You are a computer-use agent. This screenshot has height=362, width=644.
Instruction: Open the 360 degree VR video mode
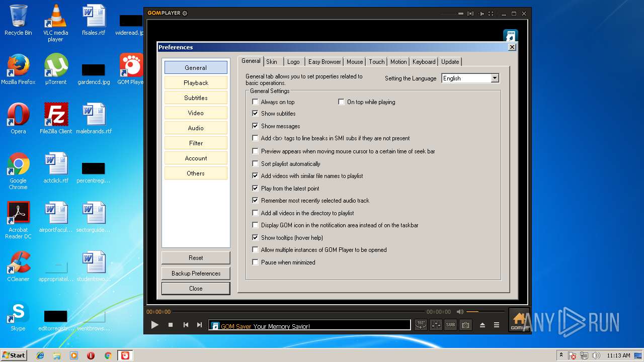[421, 325]
